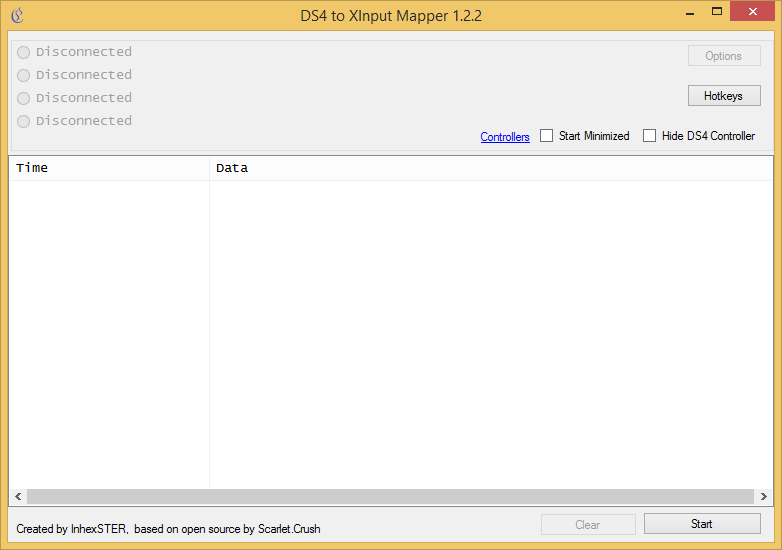Maximize the DS4 to XInput Mapper window
Viewport: 782px width, 550px height.
tap(717, 12)
